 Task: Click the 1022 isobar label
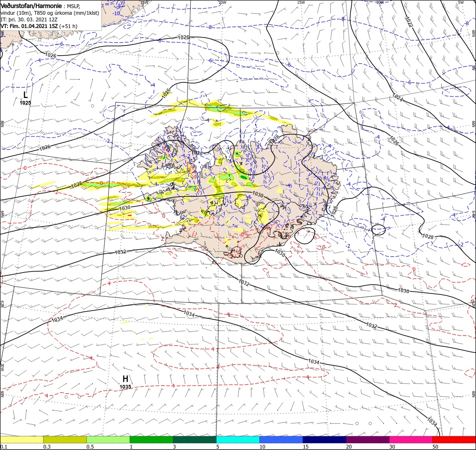pos(409,22)
